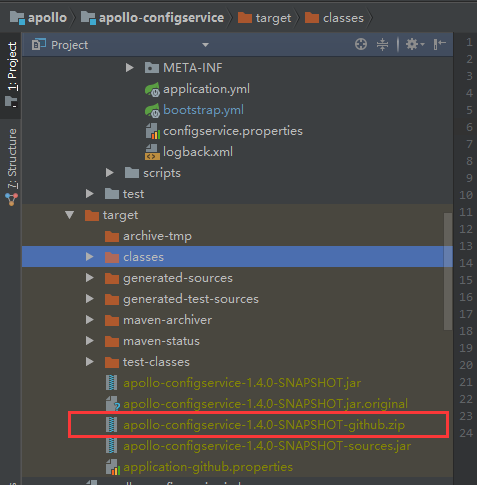Click the generated-sources folder icon
477x485 pixels.
(x=112, y=278)
